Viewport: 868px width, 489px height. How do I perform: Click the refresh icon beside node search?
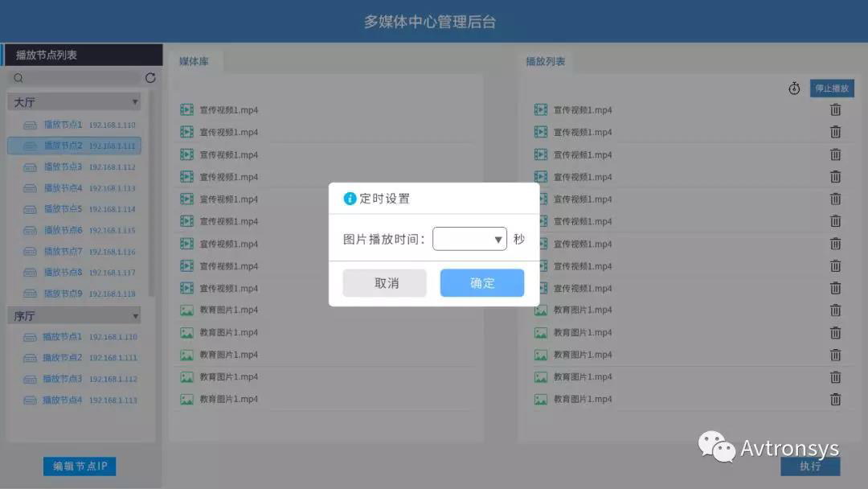150,78
